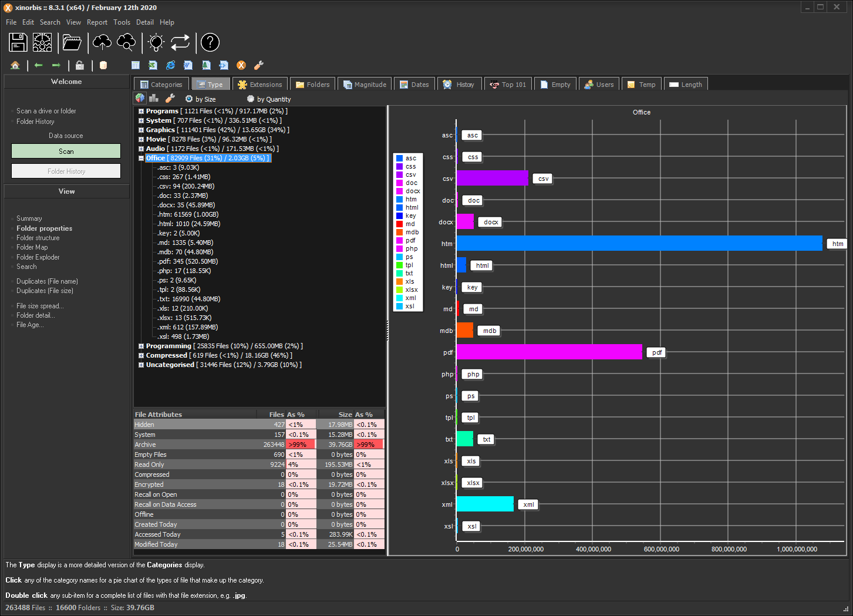Open Folder Map link in View panel
Viewport: 853px width, 616px height.
pos(32,247)
